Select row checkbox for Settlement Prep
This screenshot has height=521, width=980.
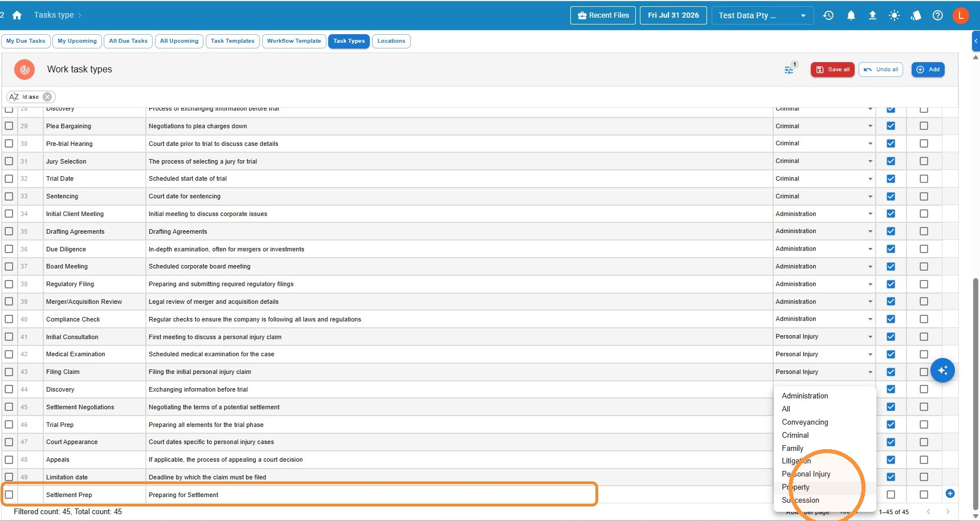click(9, 495)
